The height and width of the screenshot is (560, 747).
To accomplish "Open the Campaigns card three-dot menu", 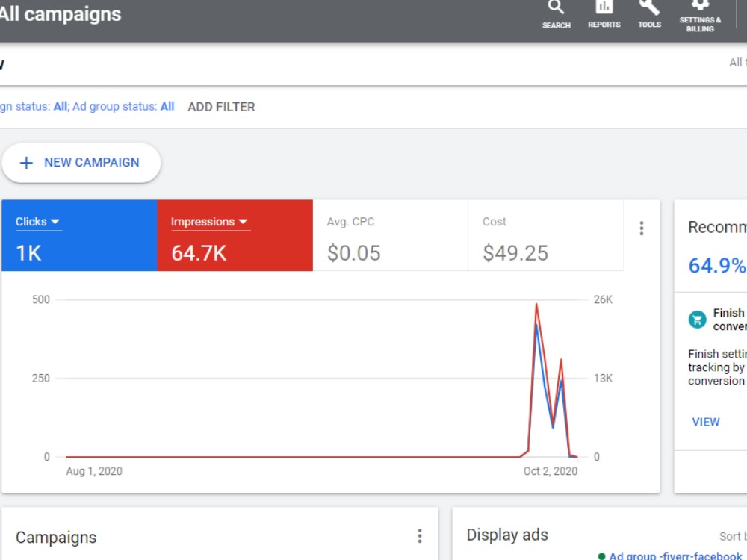I will pyautogui.click(x=420, y=536).
